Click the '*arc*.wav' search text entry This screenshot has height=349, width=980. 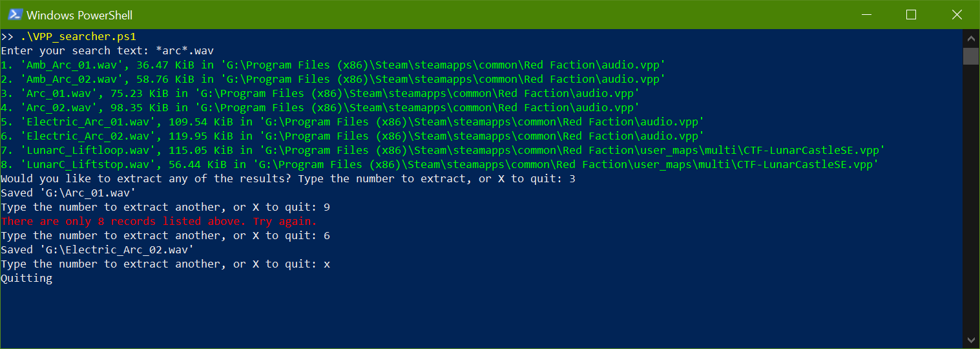(x=185, y=50)
